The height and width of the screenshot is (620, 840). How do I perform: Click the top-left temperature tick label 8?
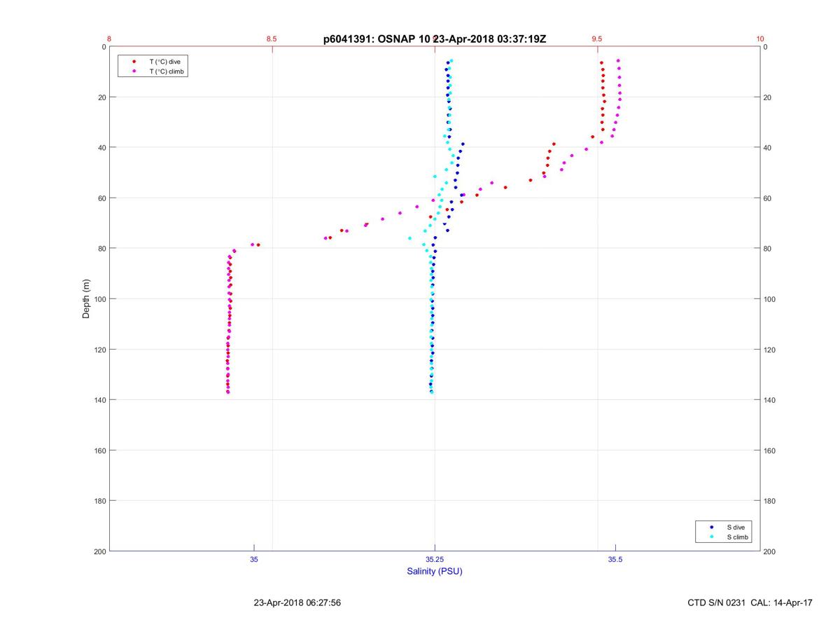tap(109, 39)
